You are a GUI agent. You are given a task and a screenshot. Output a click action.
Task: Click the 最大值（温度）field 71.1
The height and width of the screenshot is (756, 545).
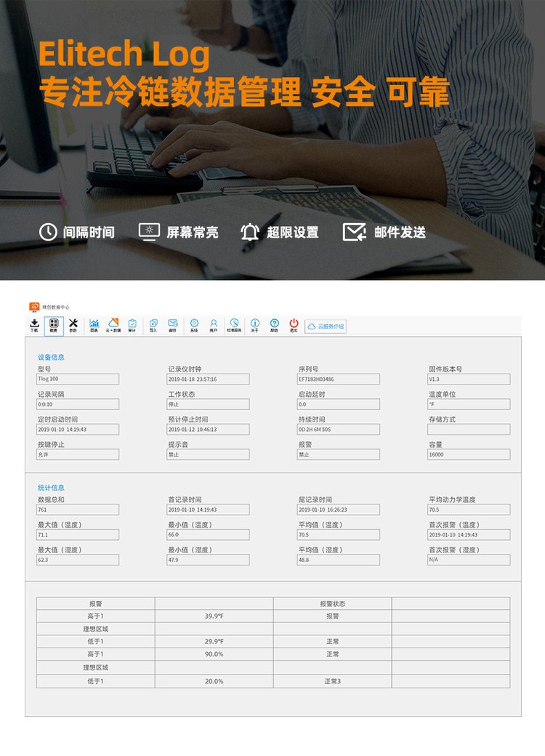point(78,535)
